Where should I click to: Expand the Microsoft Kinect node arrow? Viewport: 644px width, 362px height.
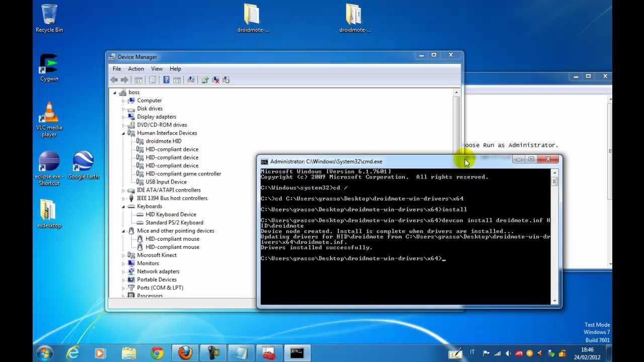coord(123,255)
